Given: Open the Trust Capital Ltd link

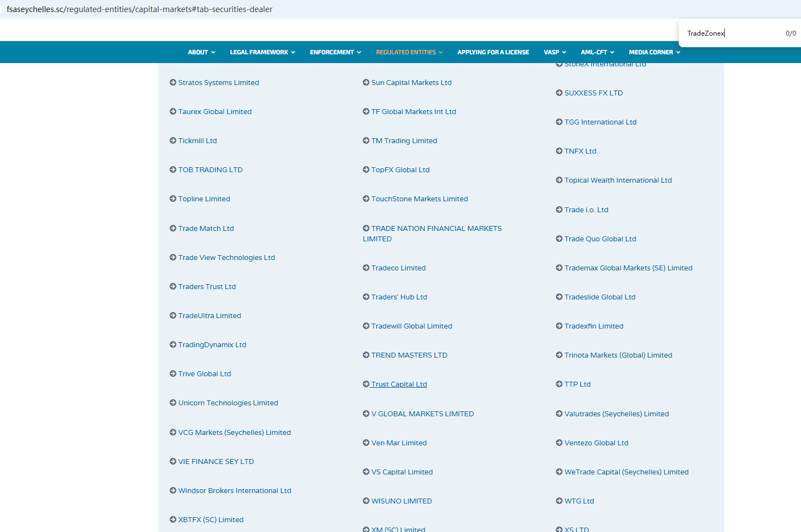Looking at the screenshot, I should 399,384.
